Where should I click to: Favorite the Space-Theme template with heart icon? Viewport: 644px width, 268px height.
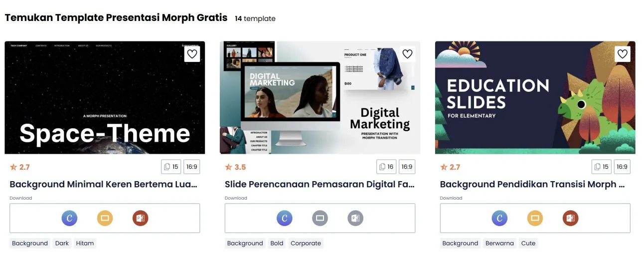[x=192, y=54]
